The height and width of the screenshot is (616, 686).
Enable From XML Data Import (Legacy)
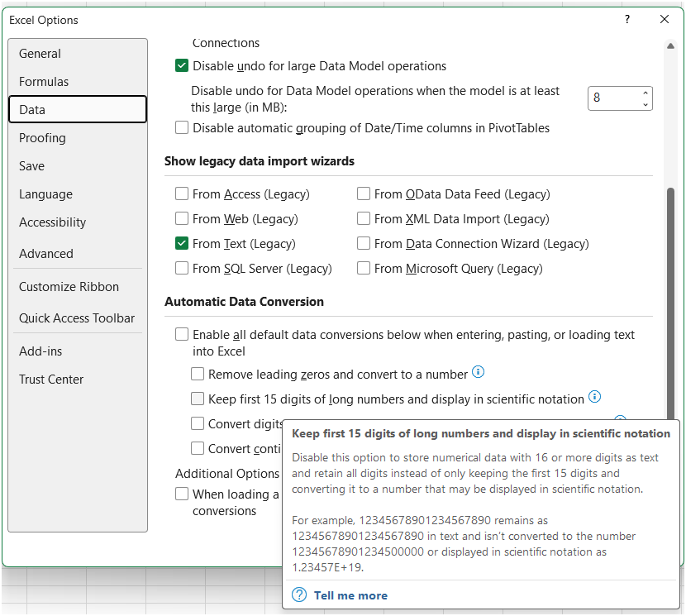pos(364,218)
